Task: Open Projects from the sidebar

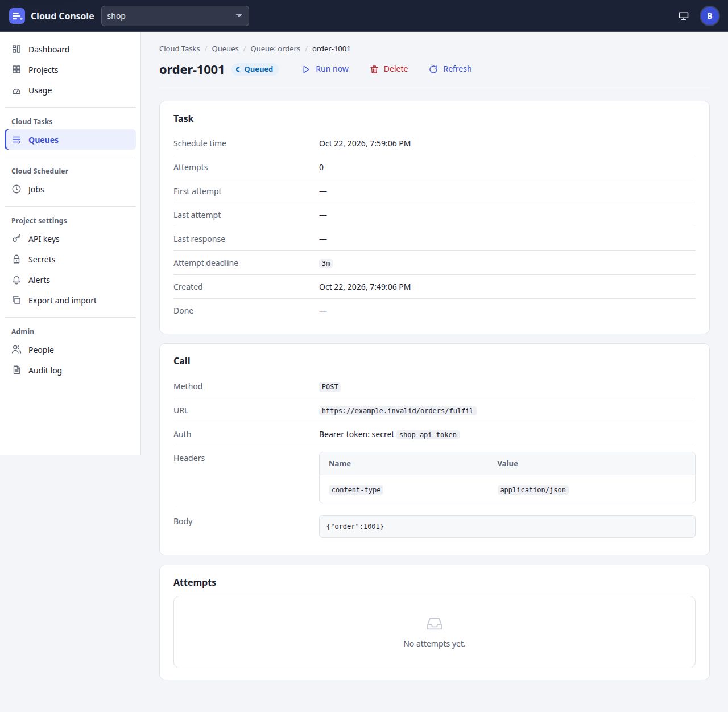Action: point(71,70)
